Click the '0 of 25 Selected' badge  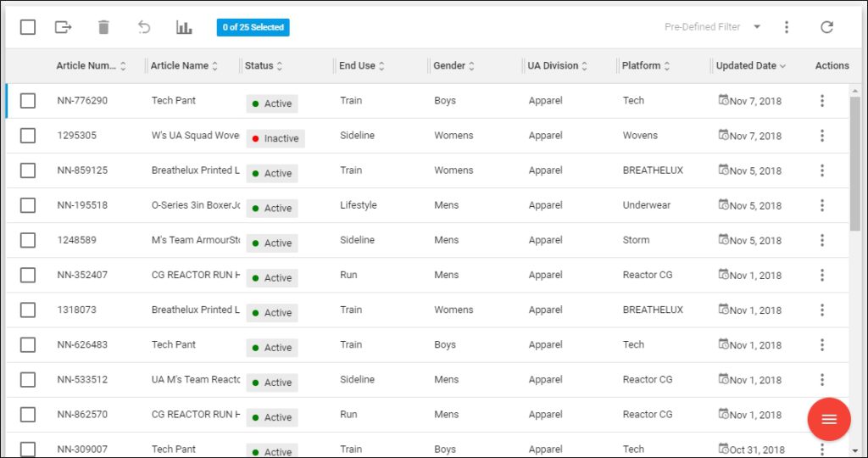253,27
